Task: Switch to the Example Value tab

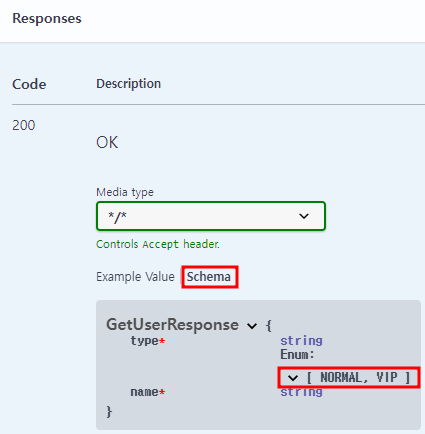Action: 135,277
